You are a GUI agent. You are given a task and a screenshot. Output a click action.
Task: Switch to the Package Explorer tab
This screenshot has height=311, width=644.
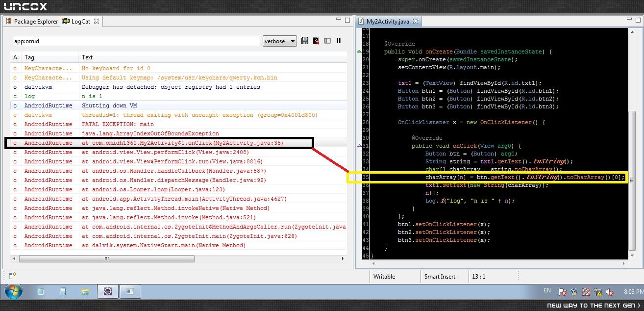(32, 22)
